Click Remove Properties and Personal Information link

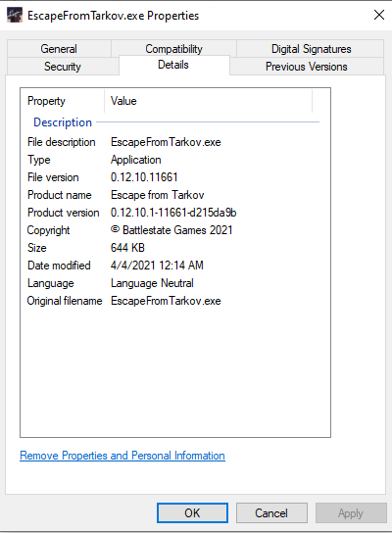pyautogui.click(x=122, y=456)
